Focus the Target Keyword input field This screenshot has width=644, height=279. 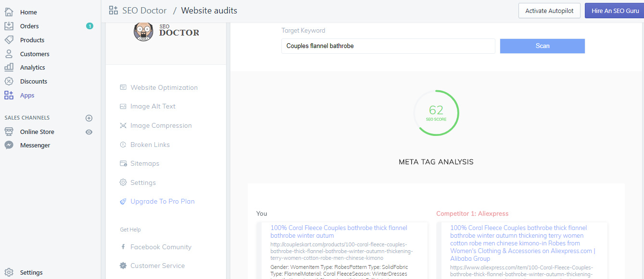point(388,46)
